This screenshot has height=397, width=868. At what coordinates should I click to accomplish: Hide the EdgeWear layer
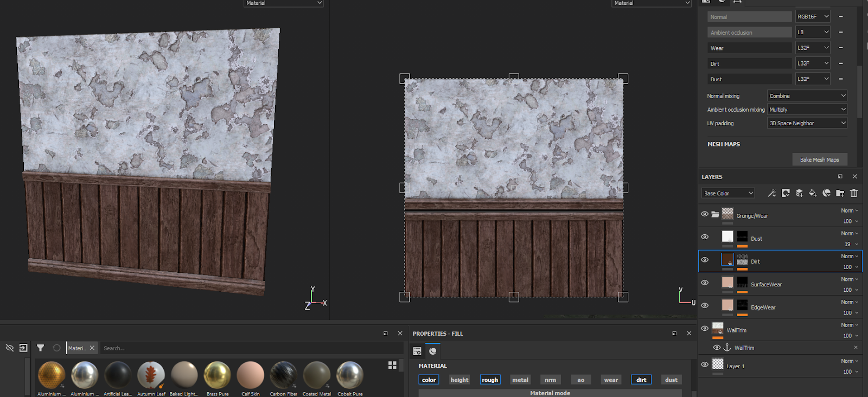click(x=704, y=305)
